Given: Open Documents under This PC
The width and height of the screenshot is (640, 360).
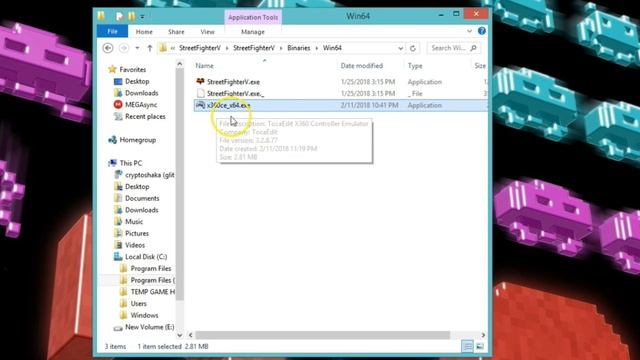Looking at the screenshot, I should click(x=142, y=198).
